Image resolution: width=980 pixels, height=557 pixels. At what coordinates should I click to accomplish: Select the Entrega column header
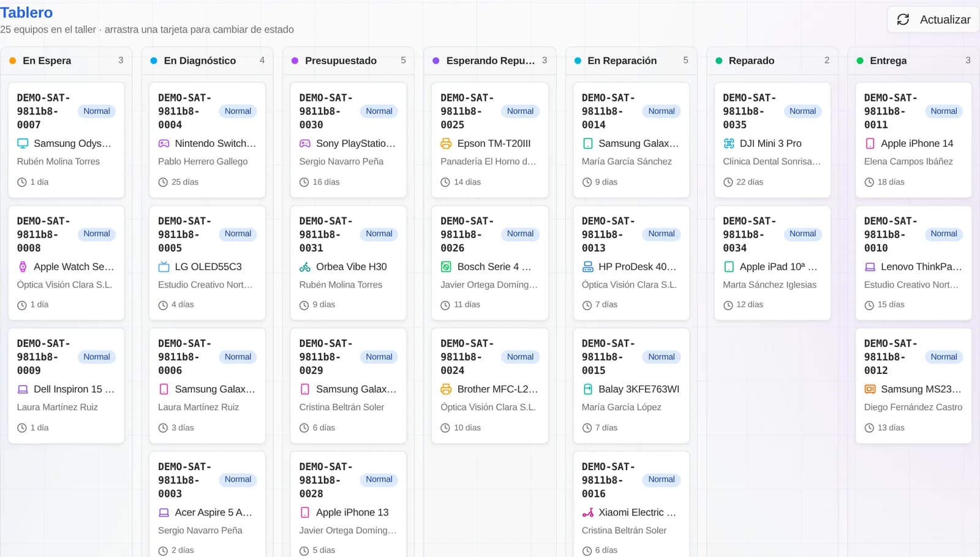pos(913,61)
